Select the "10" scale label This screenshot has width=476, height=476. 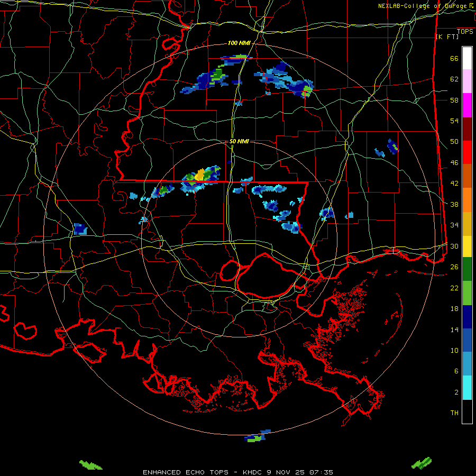[x=454, y=350]
